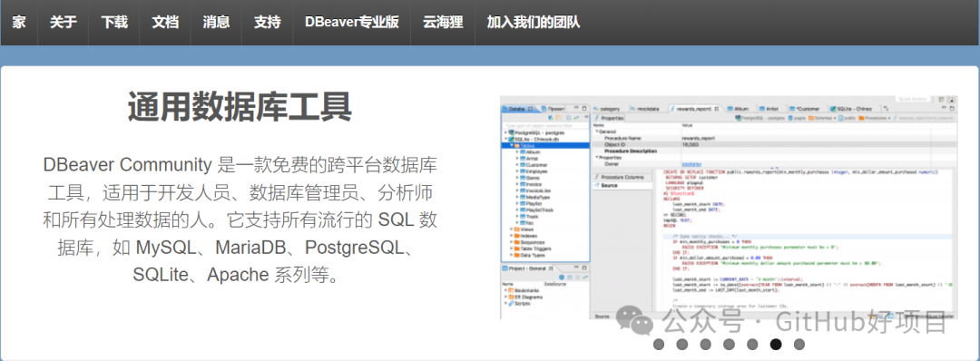The height and width of the screenshot is (361, 980).
Task: Jump to the fourth slide dot
Action: [729, 344]
